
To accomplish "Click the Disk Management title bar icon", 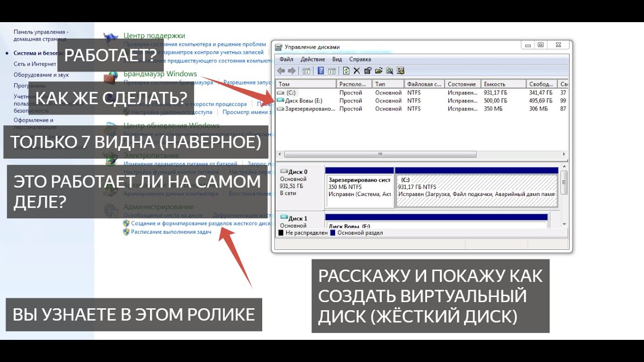I will [278, 47].
